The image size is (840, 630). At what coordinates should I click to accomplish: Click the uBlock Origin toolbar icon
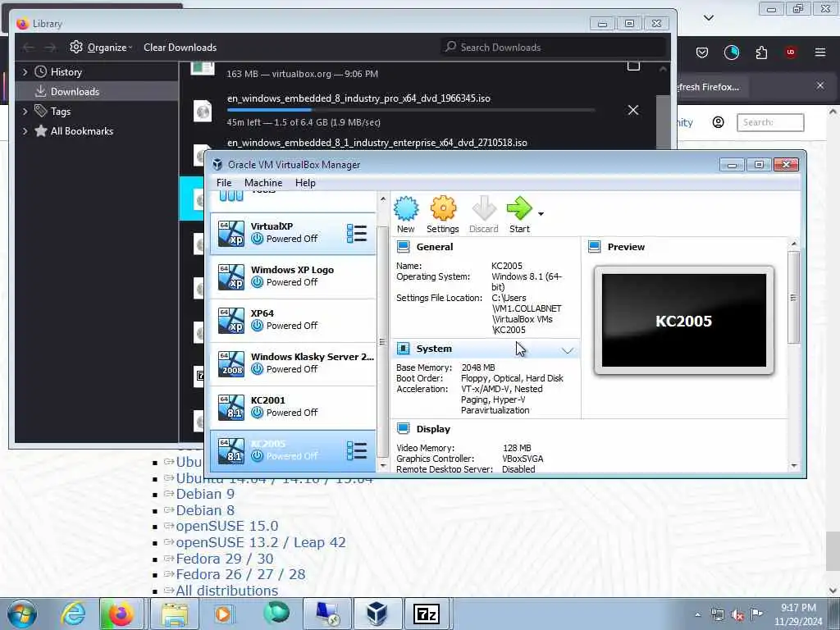click(791, 52)
